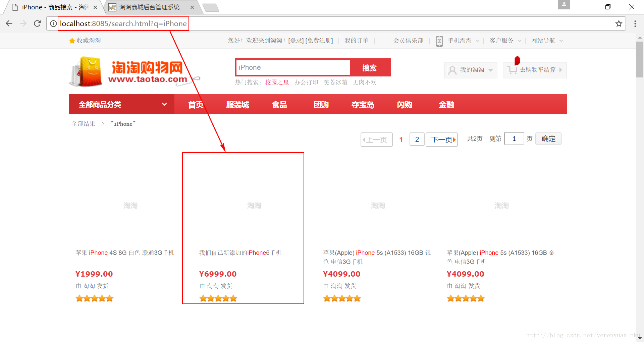Screen dimensions: 644x342
Task: Click 去购物车结算 cart button
Action: click(535, 70)
